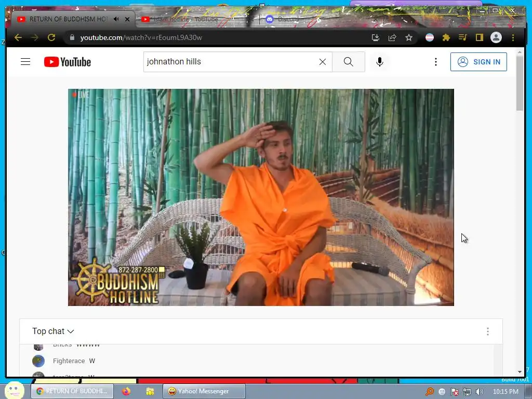Open the network tray icon

pyautogui.click(x=467, y=392)
